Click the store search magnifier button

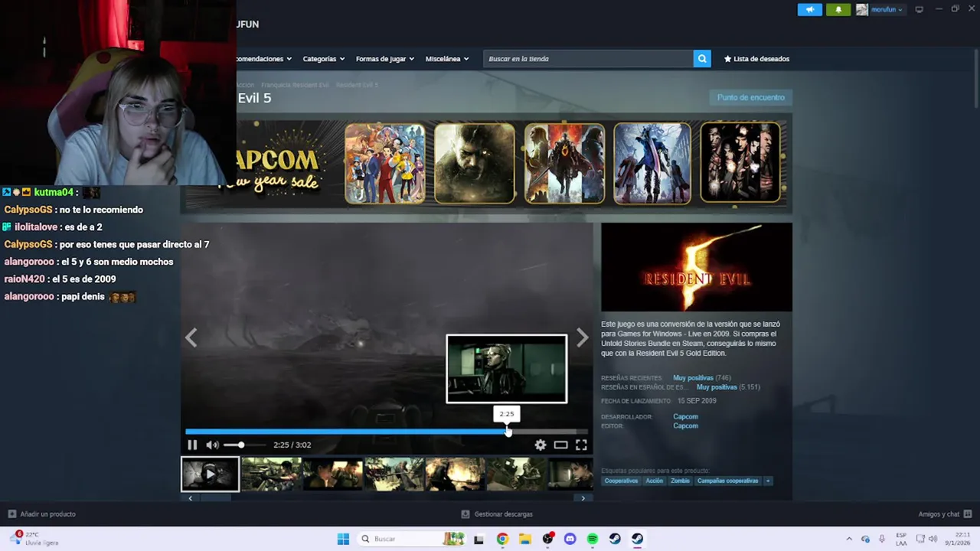click(x=702, y=59)
